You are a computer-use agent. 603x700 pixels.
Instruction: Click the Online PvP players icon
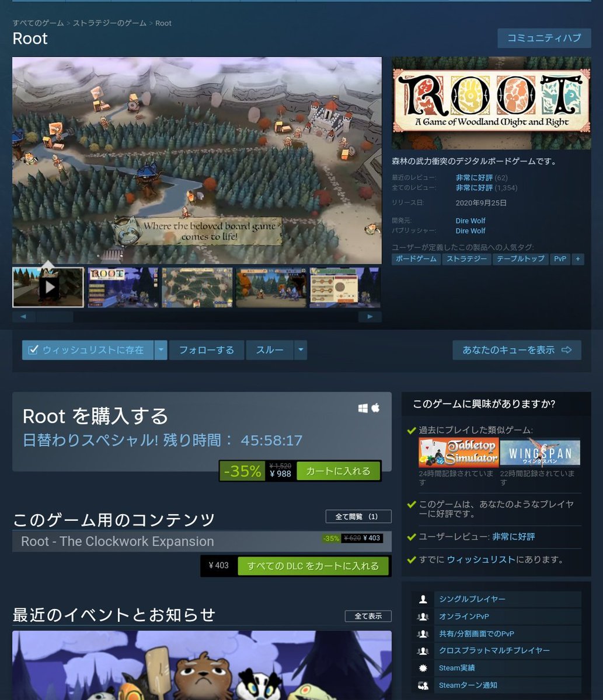click(x=423, y=617)
